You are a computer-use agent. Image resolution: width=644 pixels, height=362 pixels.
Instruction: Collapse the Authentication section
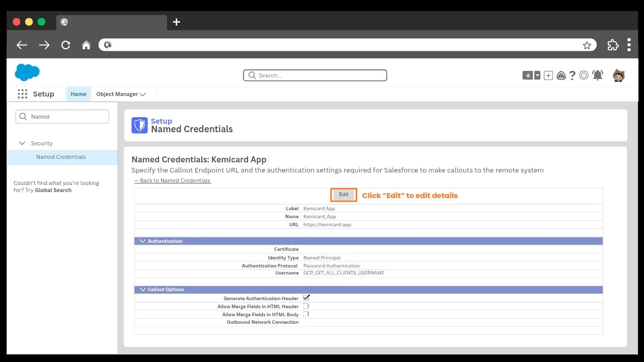pyautogui.click(x=142, y=241)
